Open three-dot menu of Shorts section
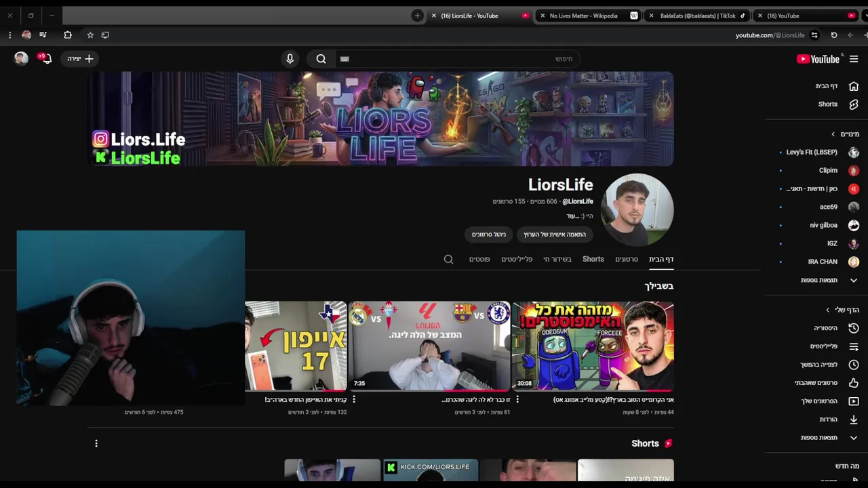The width and height of the screenshot is (868, 488). tap(96, 443)
